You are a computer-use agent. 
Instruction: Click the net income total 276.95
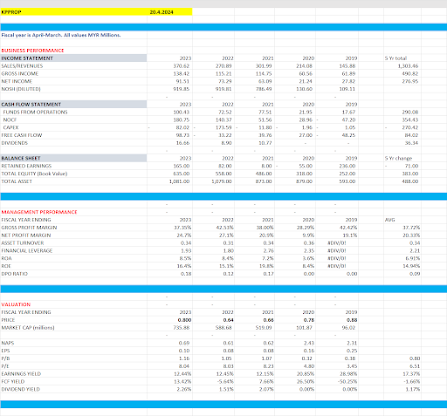(411, 81)
